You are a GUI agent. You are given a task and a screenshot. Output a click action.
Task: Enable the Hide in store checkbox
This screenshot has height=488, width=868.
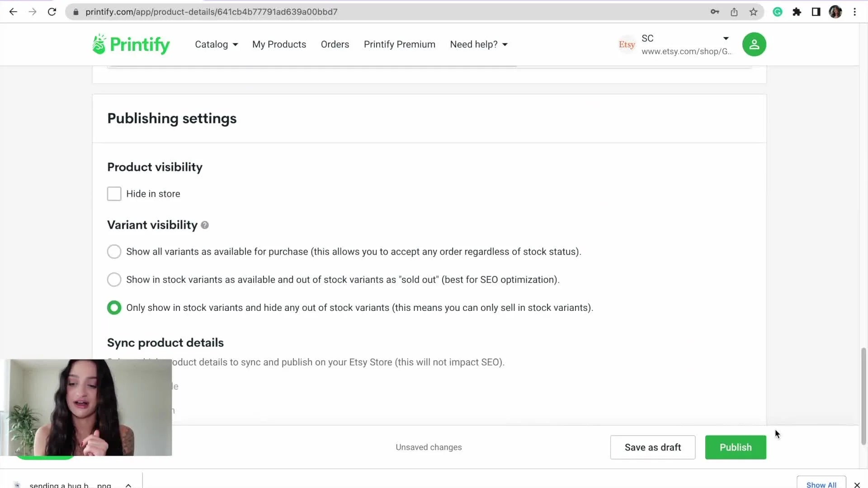tap(114, 193)
